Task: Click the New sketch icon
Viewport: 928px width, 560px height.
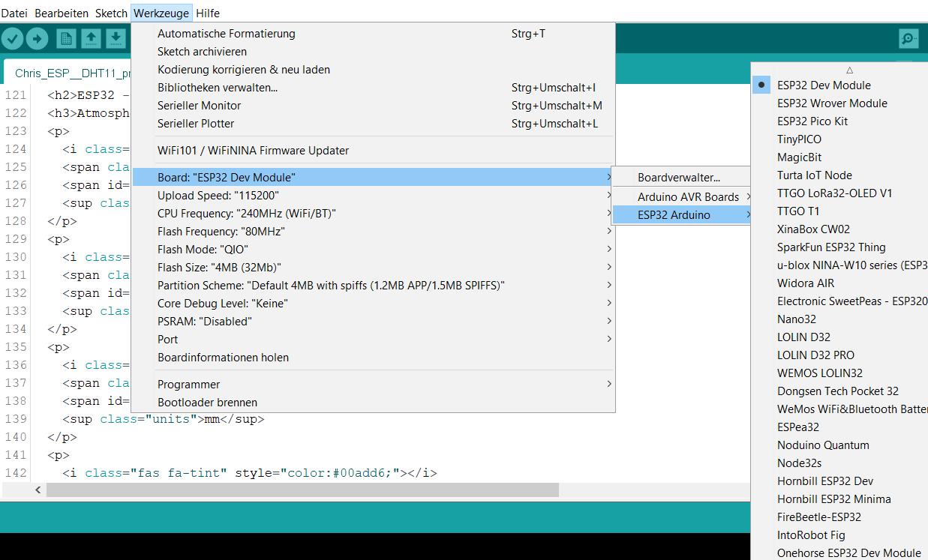Action: coord(66,39)
